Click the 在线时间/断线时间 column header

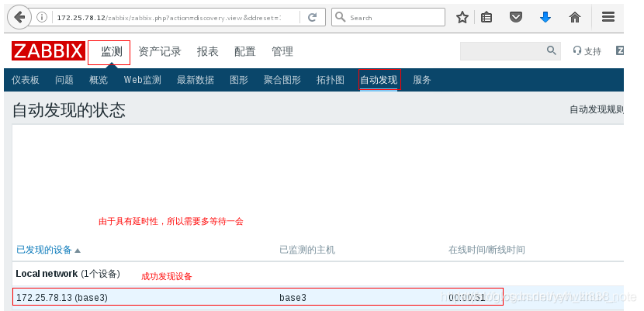(486, 250)
